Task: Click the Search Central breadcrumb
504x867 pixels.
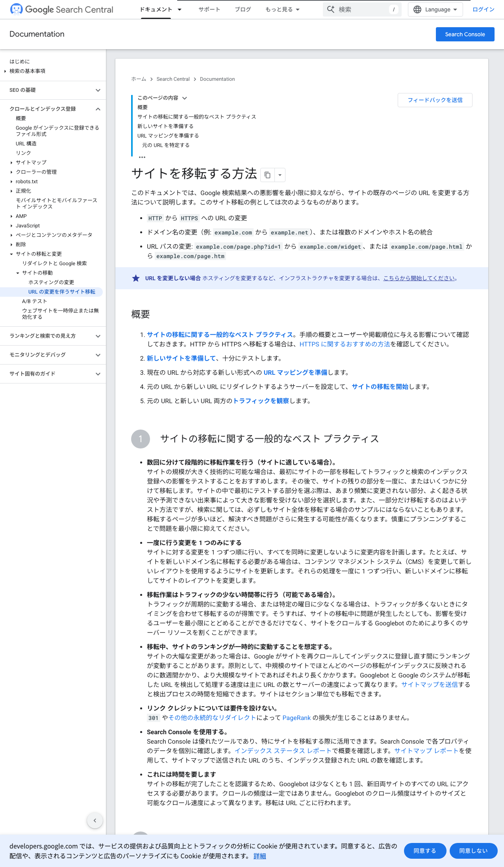Action: click(x=173, y=79)
